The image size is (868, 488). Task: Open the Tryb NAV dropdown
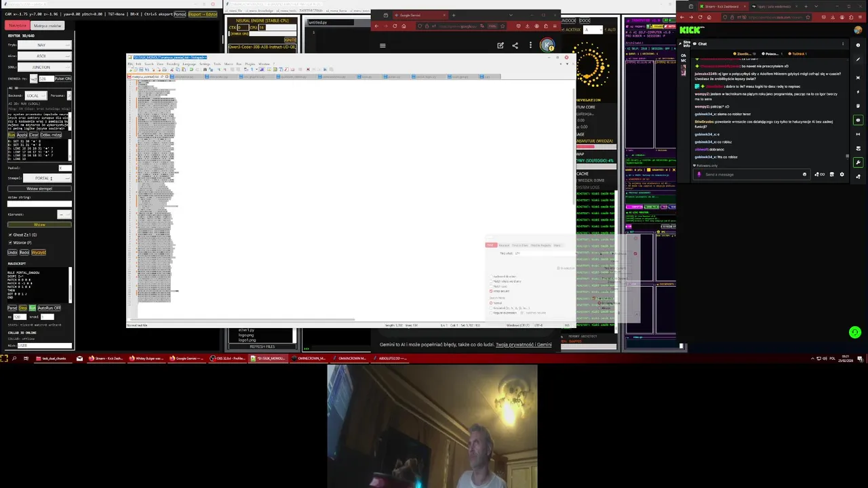coord(45,45)
